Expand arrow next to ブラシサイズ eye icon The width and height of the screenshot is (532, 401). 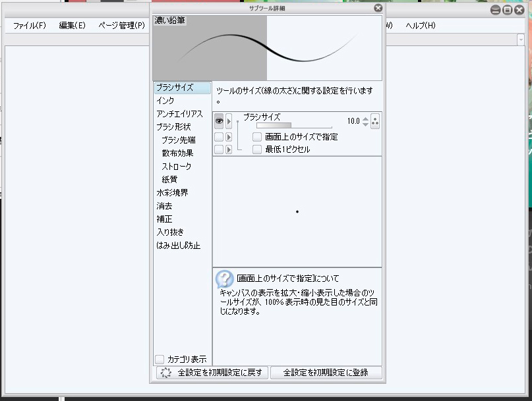(x=229, y=121)
